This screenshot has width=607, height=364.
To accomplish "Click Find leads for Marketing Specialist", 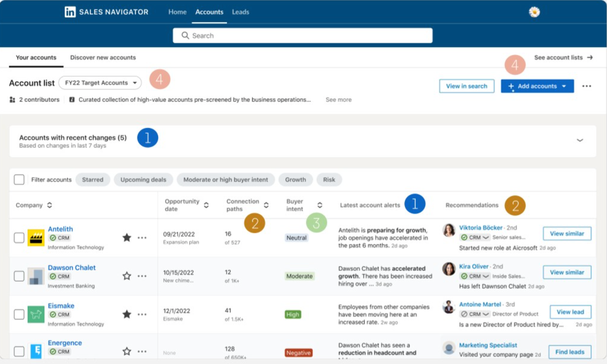I will tap(570, 352).
